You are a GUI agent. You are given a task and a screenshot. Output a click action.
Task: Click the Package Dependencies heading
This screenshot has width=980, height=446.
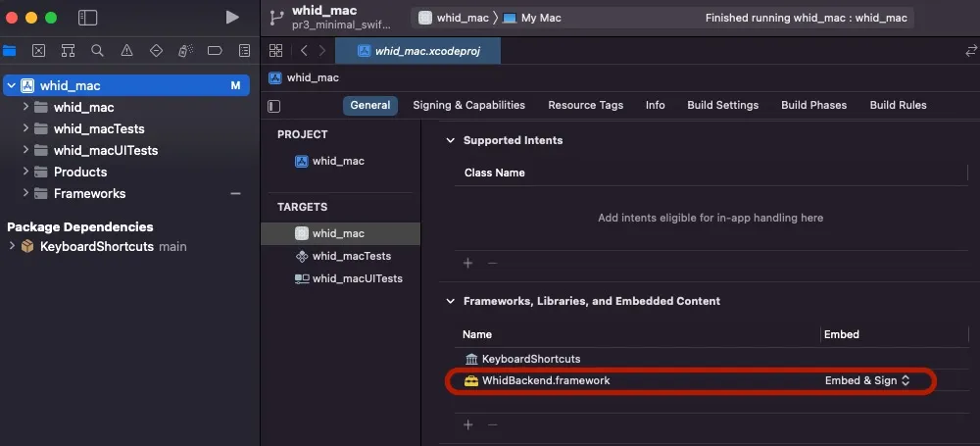pyautogui.click(x=80, y=227)
